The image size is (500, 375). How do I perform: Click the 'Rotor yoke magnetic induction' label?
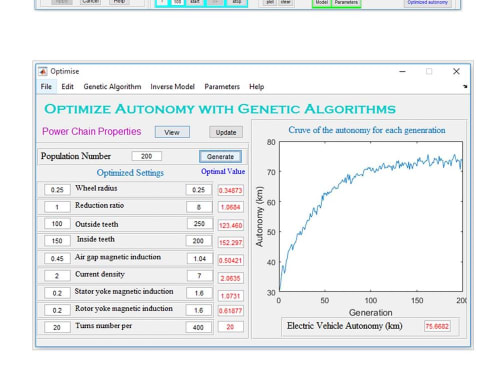point(124,309)
